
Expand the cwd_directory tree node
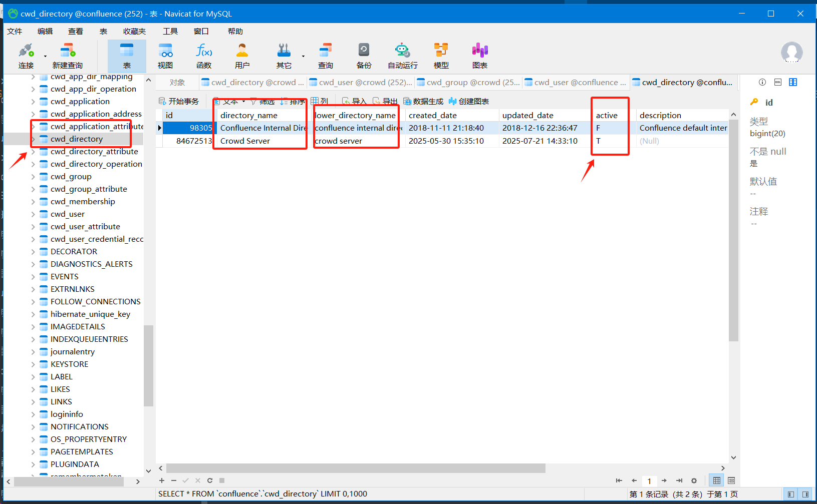pyautogui.click(x=33, y=139)
